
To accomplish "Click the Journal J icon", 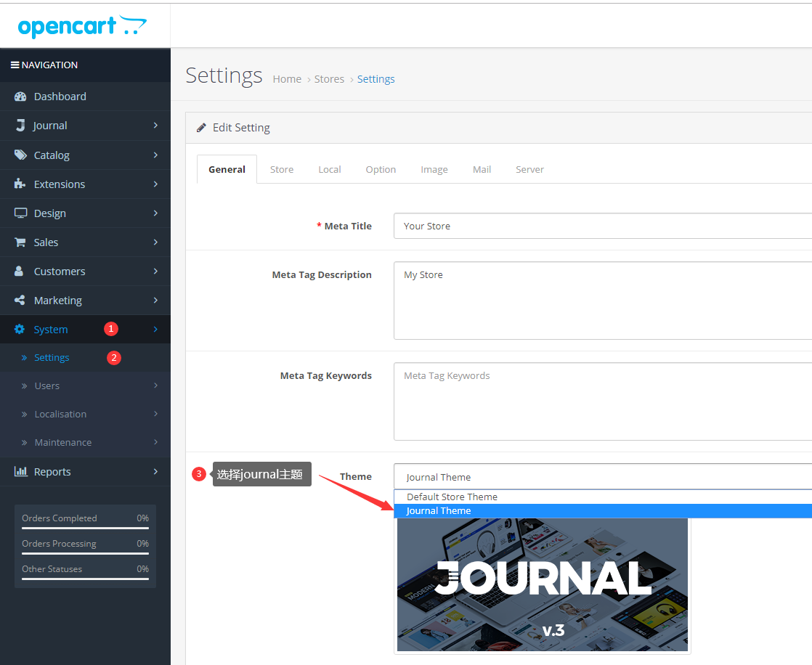I will (x=20, y=126).
